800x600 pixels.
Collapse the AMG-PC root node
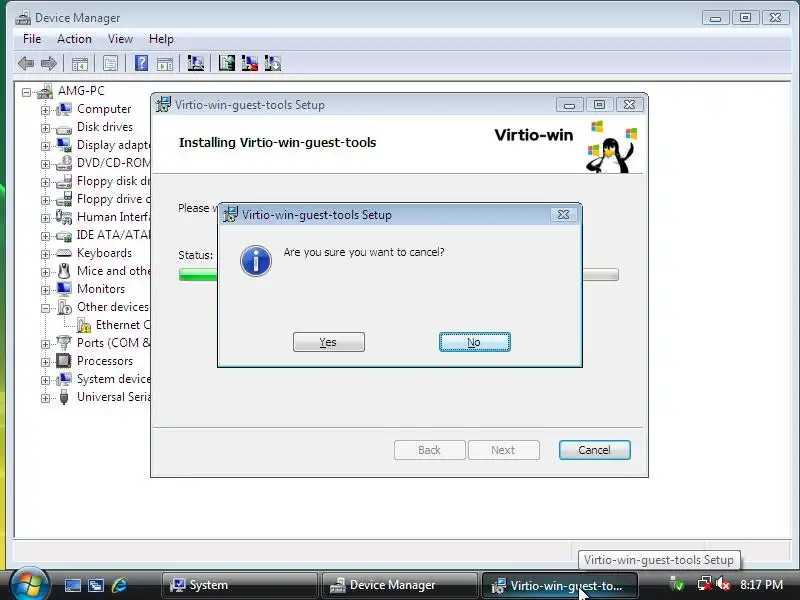(x=27, y=92)
